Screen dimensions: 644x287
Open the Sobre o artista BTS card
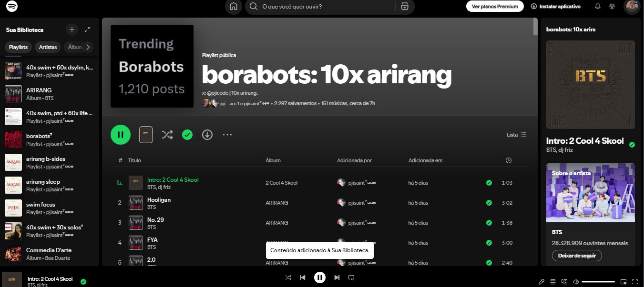click(x=591, y=215)
